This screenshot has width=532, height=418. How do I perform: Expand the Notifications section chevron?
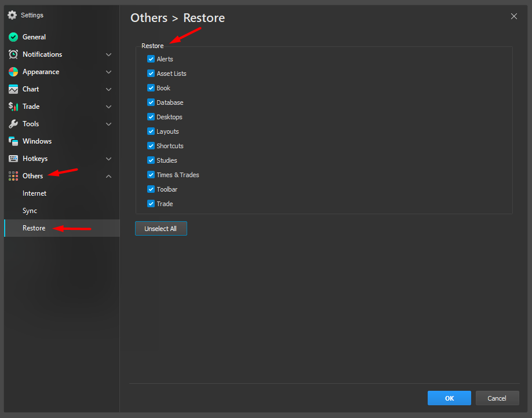108,54
